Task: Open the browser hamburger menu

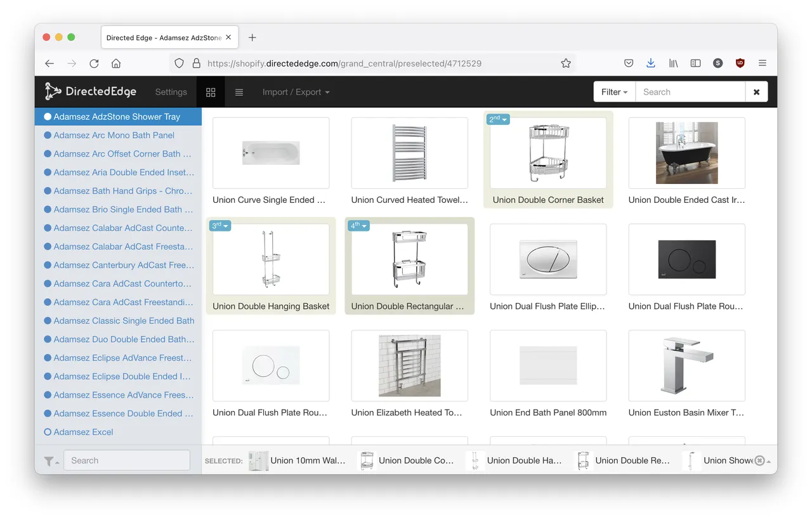Action: [x=763, y=63]
